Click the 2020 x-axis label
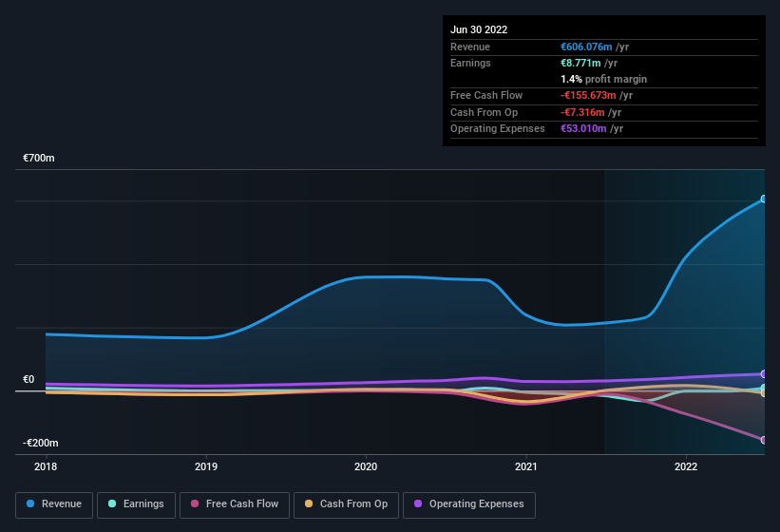The width and height of the screenshot is (780, 532). tap(366, 466)
